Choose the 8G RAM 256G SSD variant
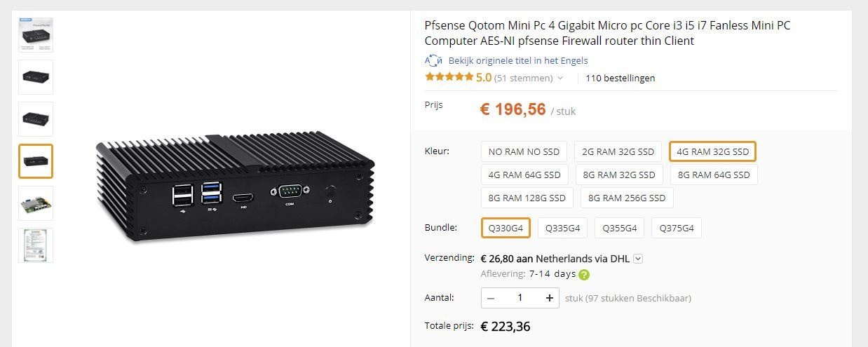The width and height of the screenshot is (868, 347). (627, 198)
